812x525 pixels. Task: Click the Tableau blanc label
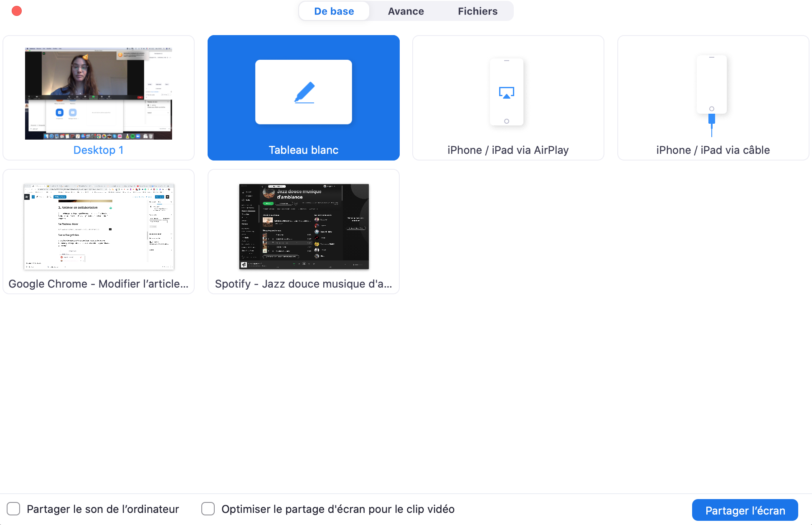tap(304, 150)
